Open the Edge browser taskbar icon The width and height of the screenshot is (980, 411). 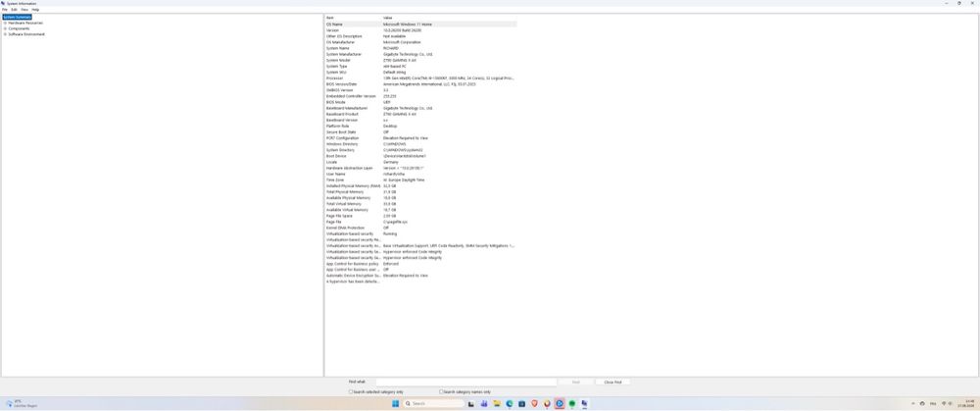point(510,403)
